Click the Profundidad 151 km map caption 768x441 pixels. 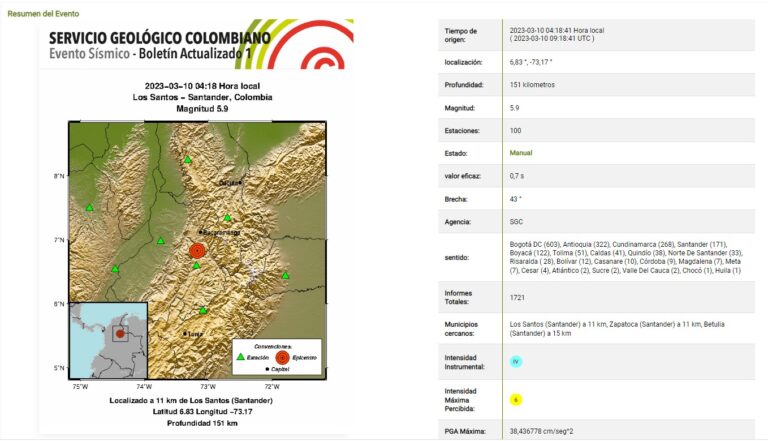pyautogui.click(x=202, y=423)
